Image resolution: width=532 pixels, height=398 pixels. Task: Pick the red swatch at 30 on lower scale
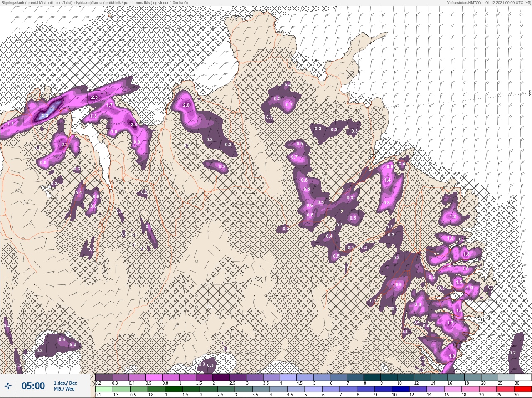523,389
